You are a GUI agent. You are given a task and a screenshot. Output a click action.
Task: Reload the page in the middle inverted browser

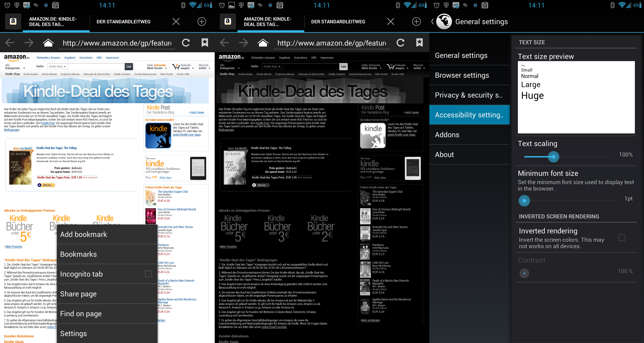pyautogui.click(x=400, y=43)
